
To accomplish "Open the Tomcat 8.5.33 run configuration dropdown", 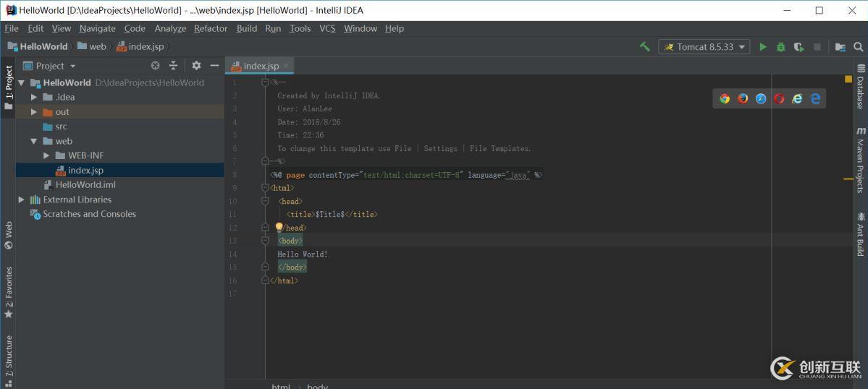I will pos(704,47).
